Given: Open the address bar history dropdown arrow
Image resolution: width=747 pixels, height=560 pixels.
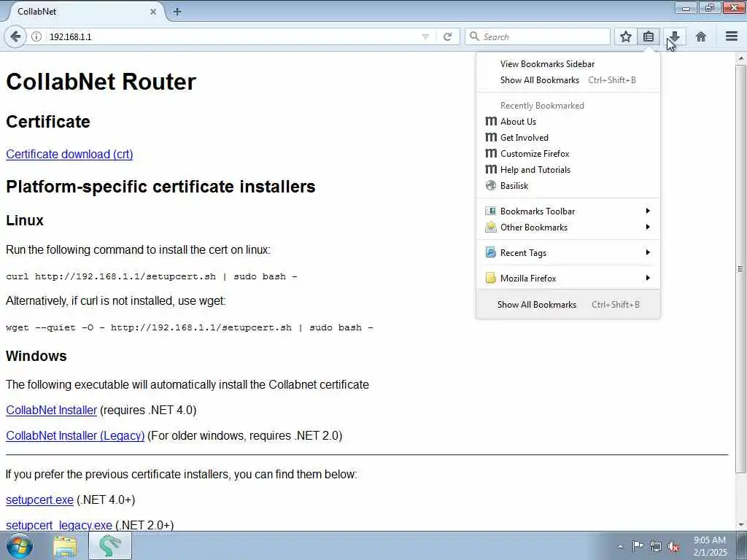Looking at the screenshot, I should pyautogui.click(x=425, y=36).
